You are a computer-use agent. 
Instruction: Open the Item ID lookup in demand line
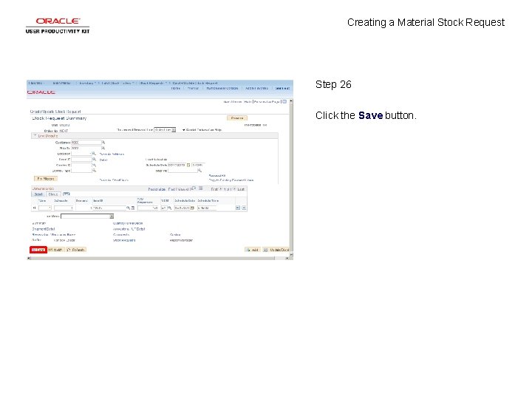point(128,208)
